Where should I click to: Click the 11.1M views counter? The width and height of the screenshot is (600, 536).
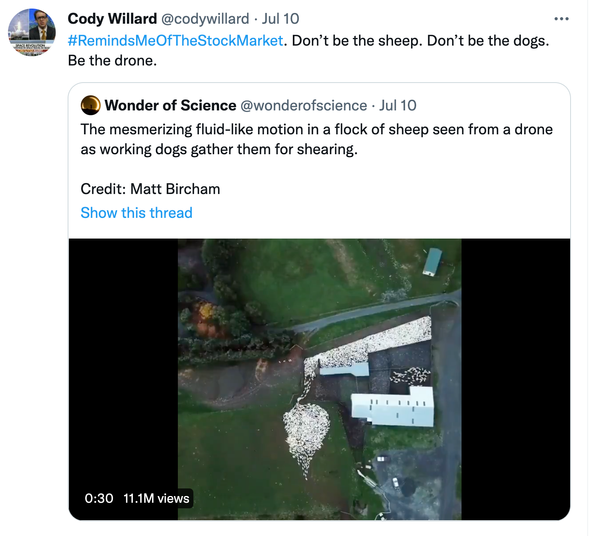(156, 498)
